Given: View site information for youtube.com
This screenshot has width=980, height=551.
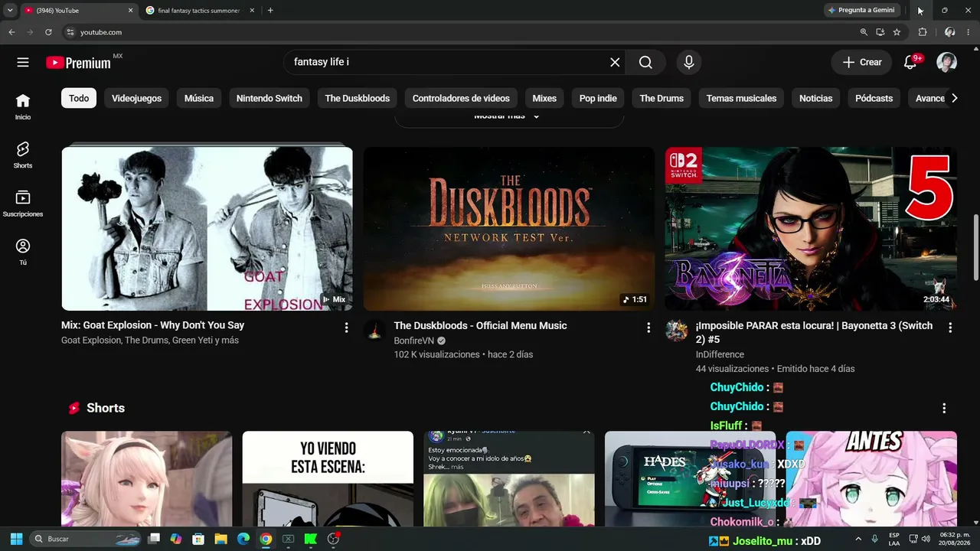Looking at the screenshot, I should click(70, 32).
